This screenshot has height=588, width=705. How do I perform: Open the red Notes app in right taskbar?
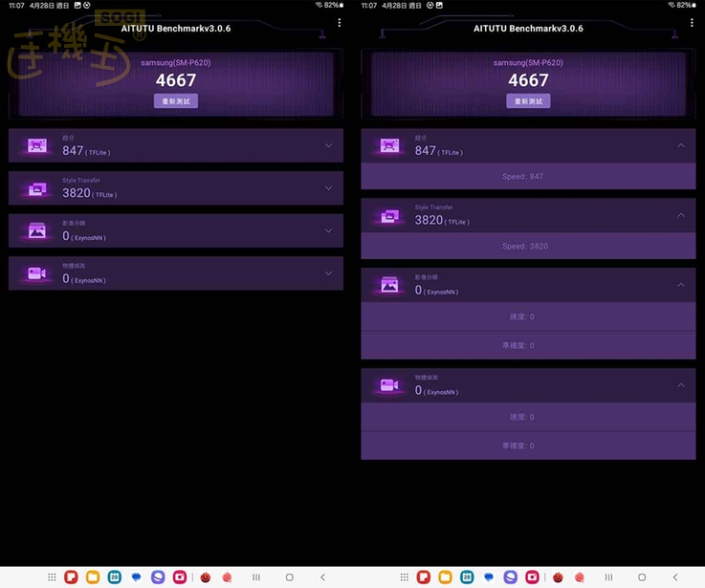(x=424, y=577)
